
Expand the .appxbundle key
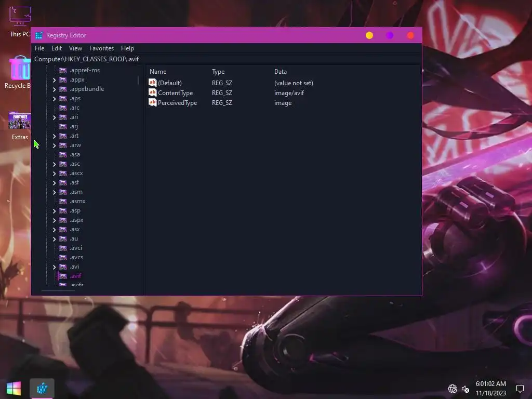54,89
